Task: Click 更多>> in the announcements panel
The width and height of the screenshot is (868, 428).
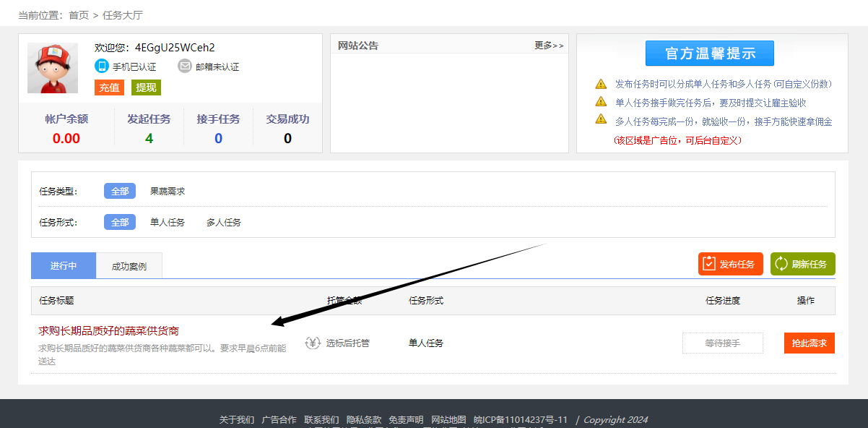Action: coord(549,46)
